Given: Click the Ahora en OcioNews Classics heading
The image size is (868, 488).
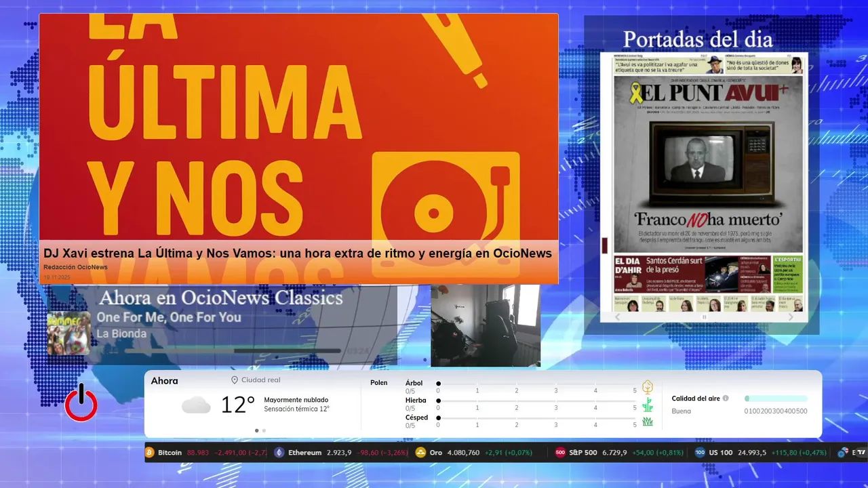Looking at the screenshot, I should 221,298.
